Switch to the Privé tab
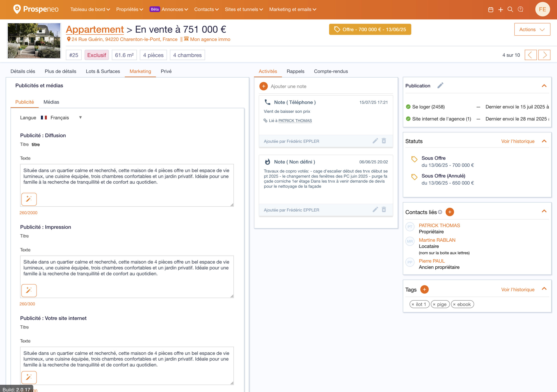Viewport: 557px width, 392px height. tap(166, 71)
